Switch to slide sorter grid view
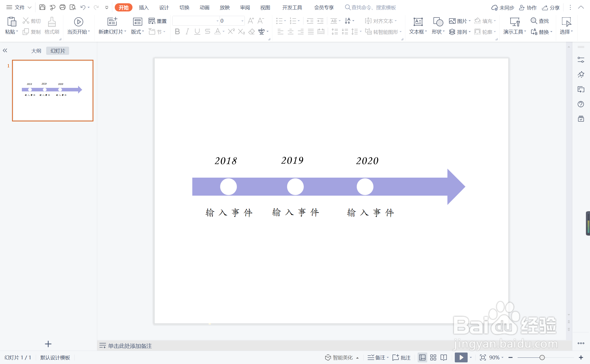Viewport: 590px width, 364px height. (x=433, y=357)
